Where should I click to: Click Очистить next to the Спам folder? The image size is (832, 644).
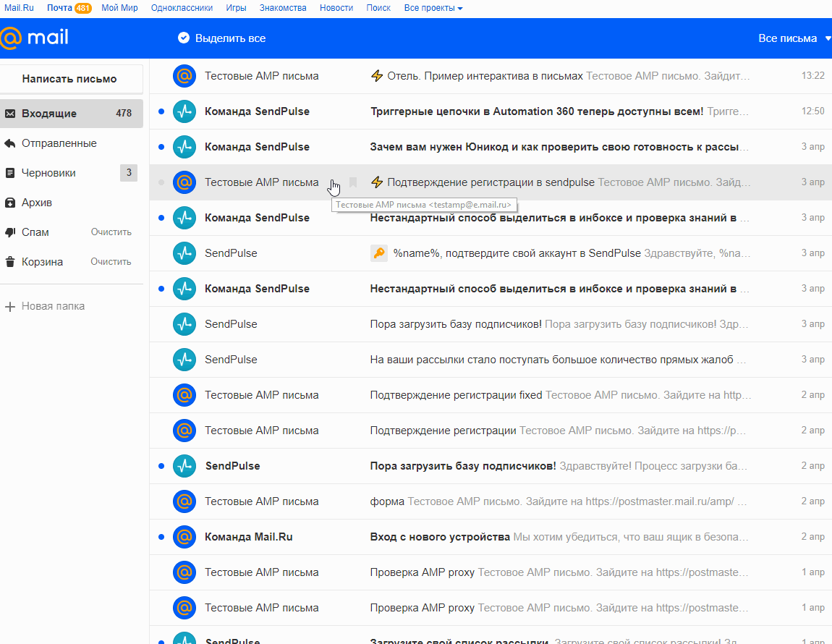click(x=111, y=232)
